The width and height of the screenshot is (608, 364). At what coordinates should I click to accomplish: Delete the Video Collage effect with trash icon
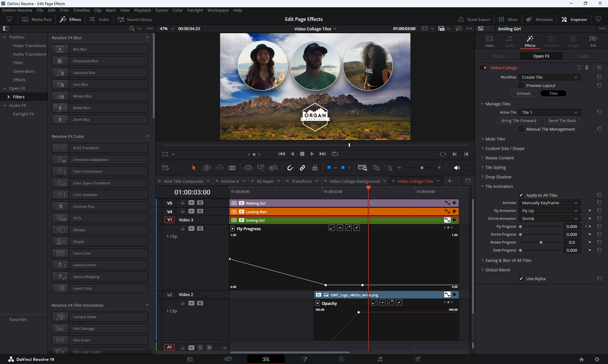click(587, 68)
